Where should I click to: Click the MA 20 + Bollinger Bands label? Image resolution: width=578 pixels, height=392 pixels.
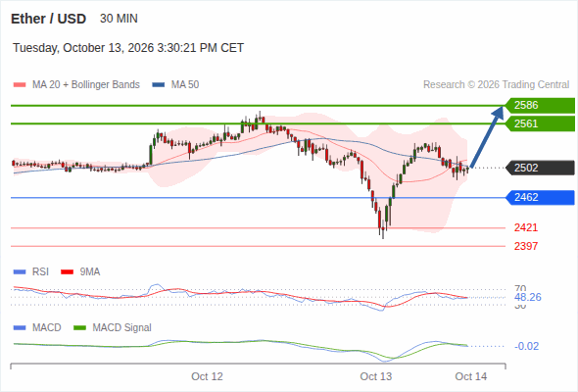pyautogui.click(x=86, y=85)
